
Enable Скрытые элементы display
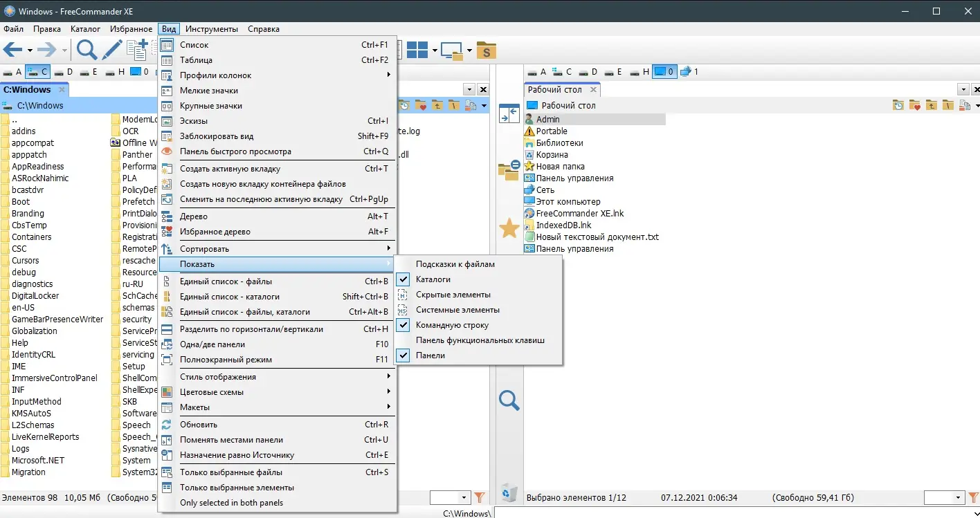click(x=478, y=295)
